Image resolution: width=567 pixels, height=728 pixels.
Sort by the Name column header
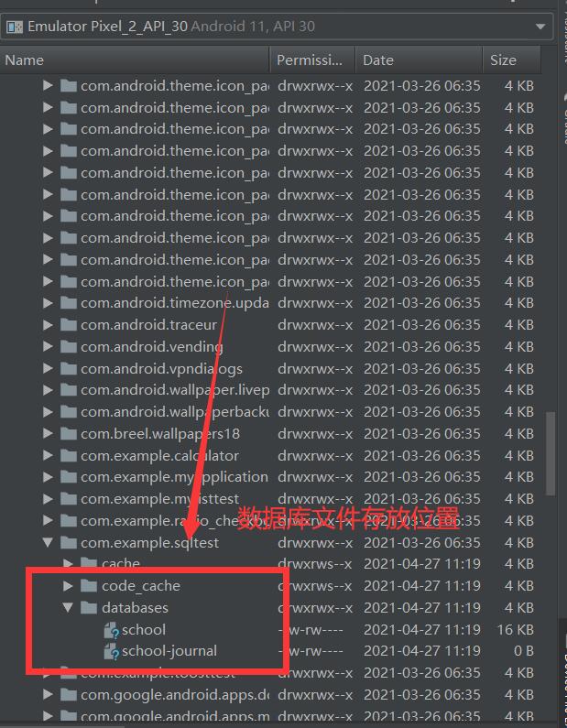tap(135, 60)
